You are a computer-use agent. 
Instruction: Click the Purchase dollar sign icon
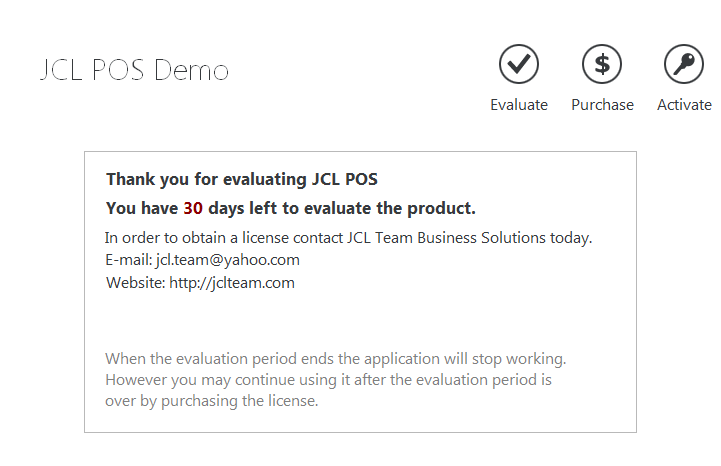pyautogui.click(x=602, y=65)
